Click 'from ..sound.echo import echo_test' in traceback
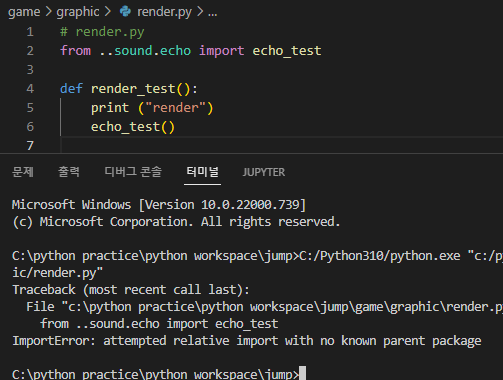The width and height of the screenshot is (503, 380). pyautogui.click(x=159, y=324)
